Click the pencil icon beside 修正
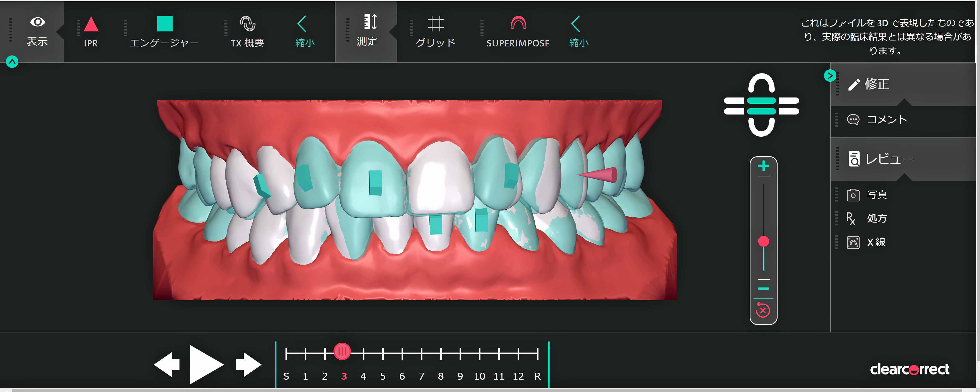The image size is (980, 392). pos(854,85)
